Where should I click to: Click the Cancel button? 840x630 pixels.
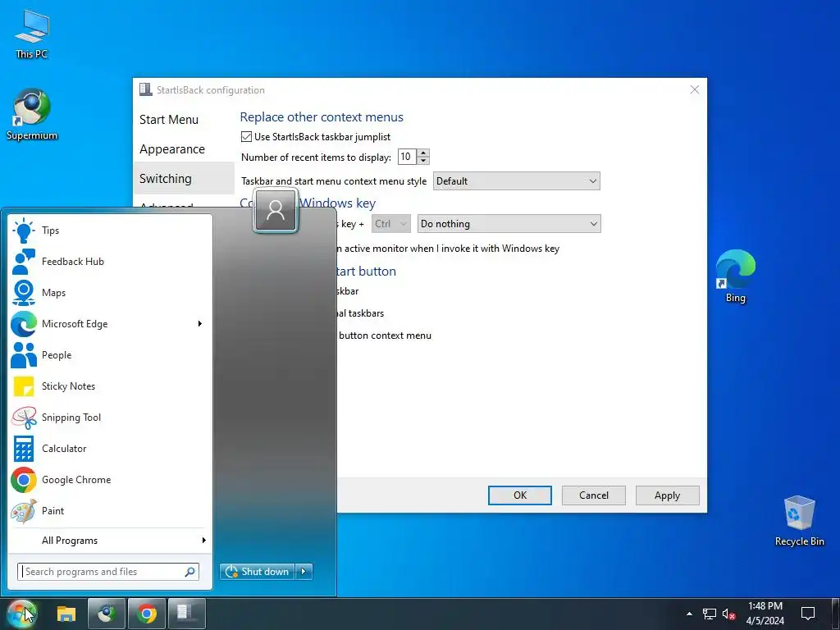[594, 495]
